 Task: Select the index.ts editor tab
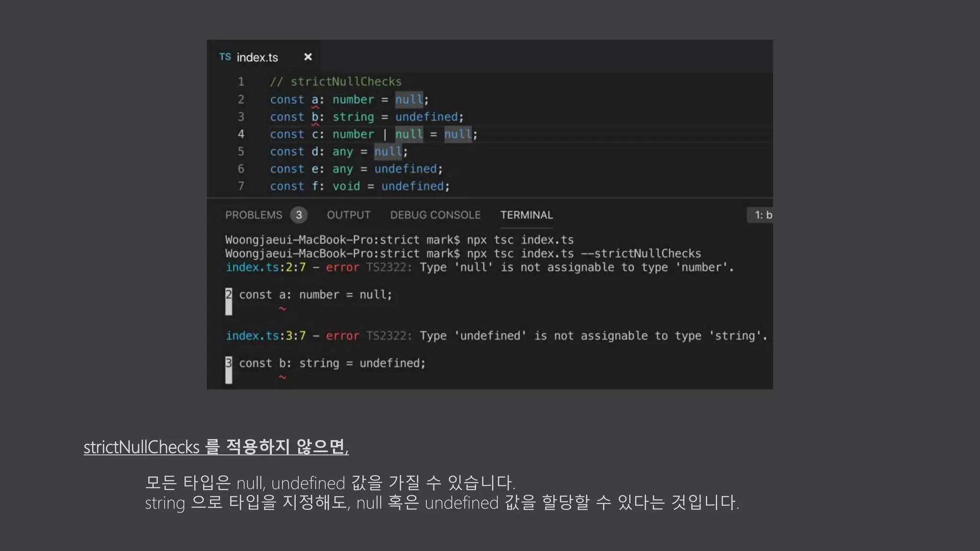(x=264, y=57)
